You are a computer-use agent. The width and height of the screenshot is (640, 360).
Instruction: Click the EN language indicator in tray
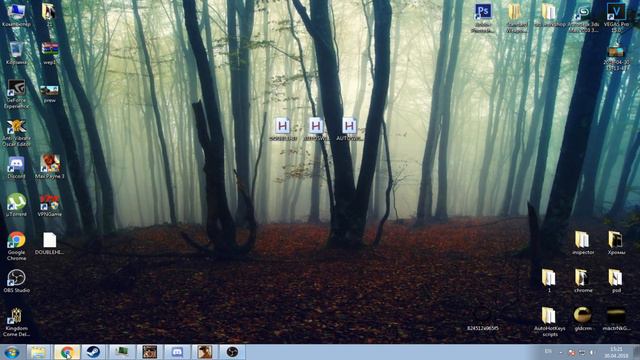pyautogui.click(x=548, y=352)
